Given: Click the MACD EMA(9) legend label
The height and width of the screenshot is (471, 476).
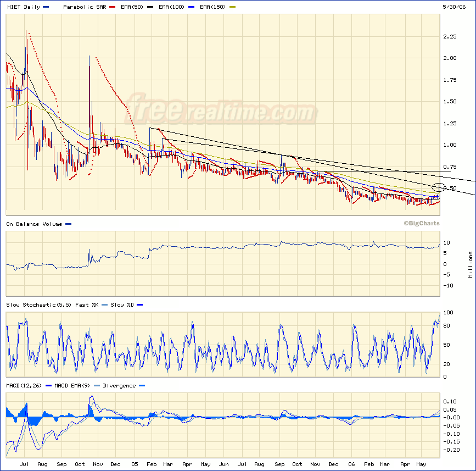Looking at the screenshot, I should [72, 386].
